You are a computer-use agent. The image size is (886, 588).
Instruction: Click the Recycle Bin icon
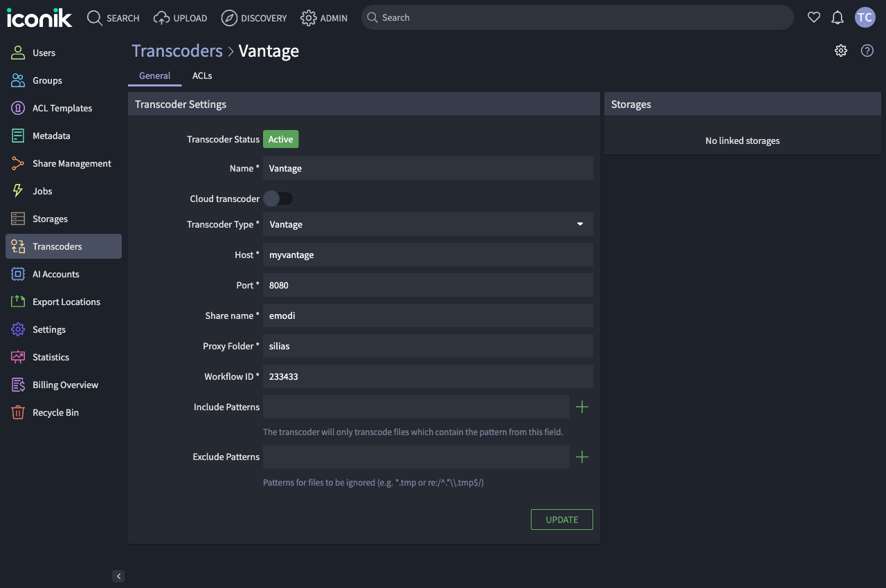tap(17, 412)
